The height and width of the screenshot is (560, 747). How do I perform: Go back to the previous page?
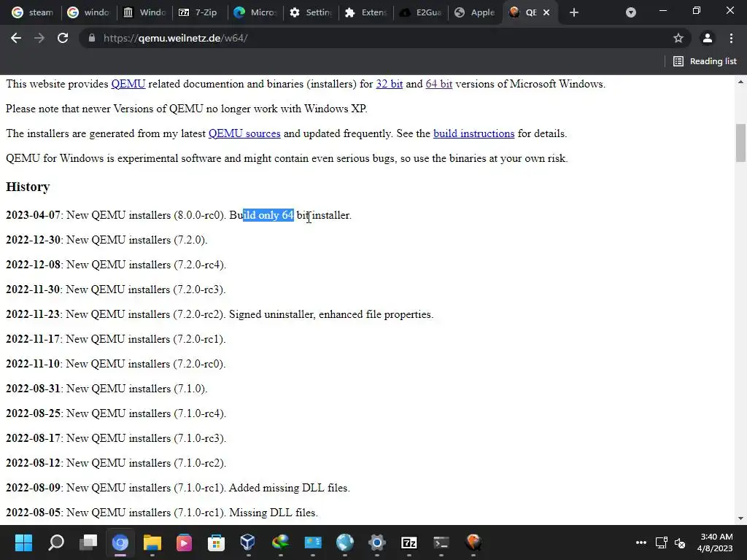(x=16, y=38)
